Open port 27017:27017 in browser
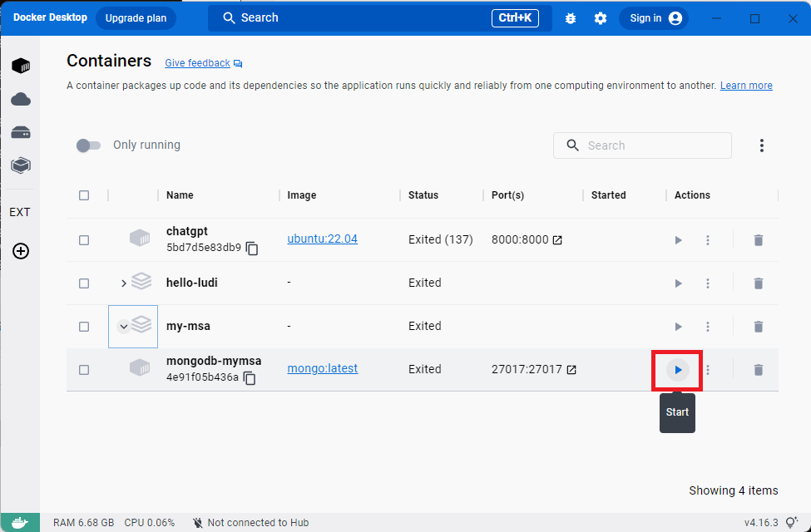 571,370
